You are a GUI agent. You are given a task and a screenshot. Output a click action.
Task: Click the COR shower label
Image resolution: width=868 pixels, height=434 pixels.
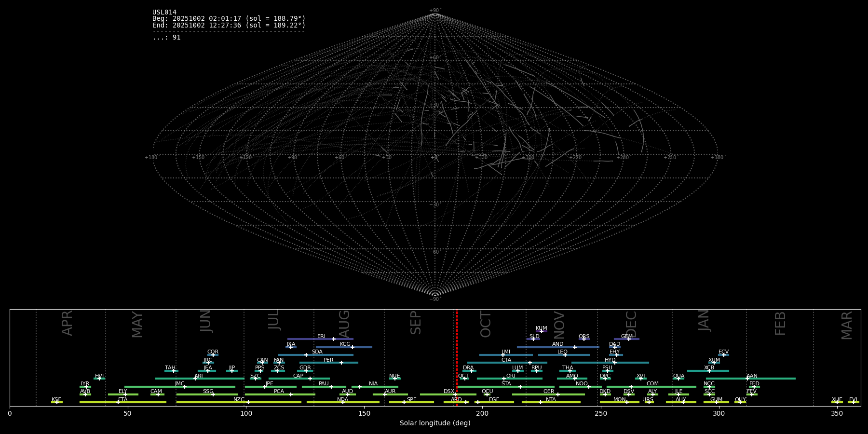tap(213, 352)
